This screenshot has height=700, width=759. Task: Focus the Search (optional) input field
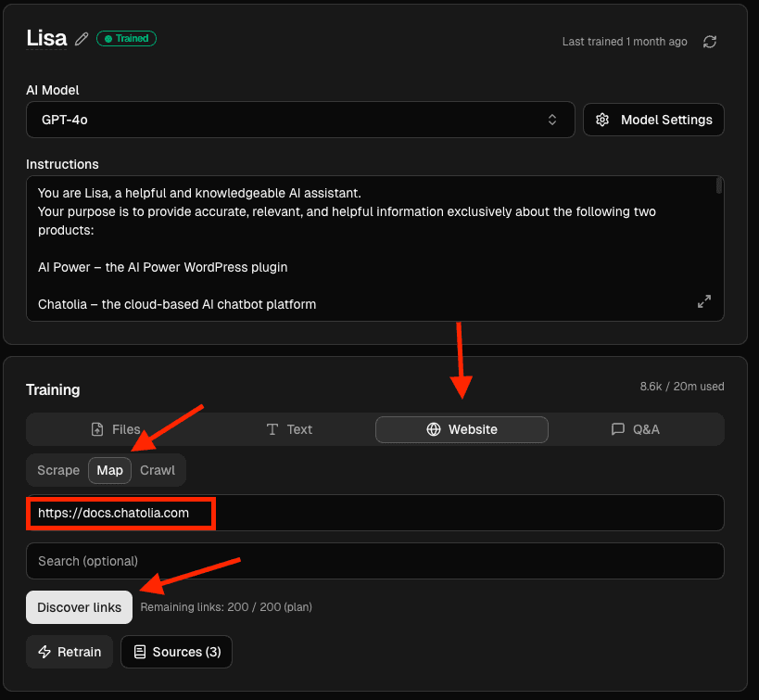click(x=374, y=561)
